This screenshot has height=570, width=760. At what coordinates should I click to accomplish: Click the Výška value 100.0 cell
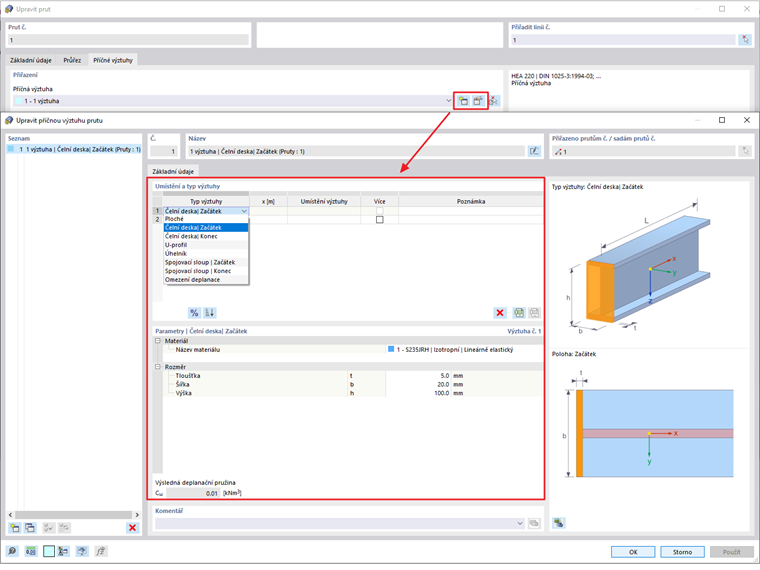pos(418,393)
